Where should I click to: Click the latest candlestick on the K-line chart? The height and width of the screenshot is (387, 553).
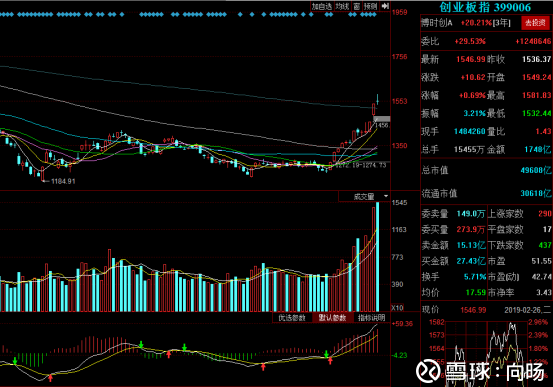[x=377, y=99]
